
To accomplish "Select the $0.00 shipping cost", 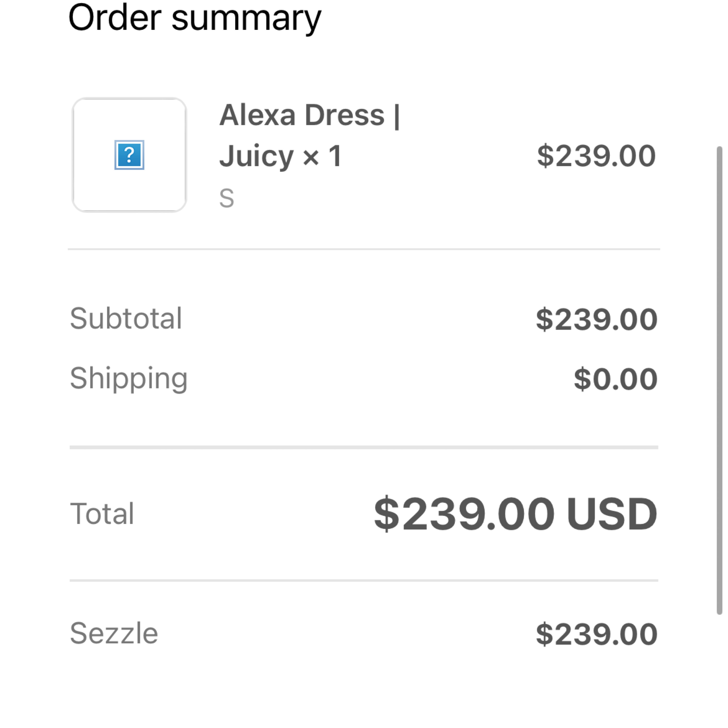I will coord(615,379).
